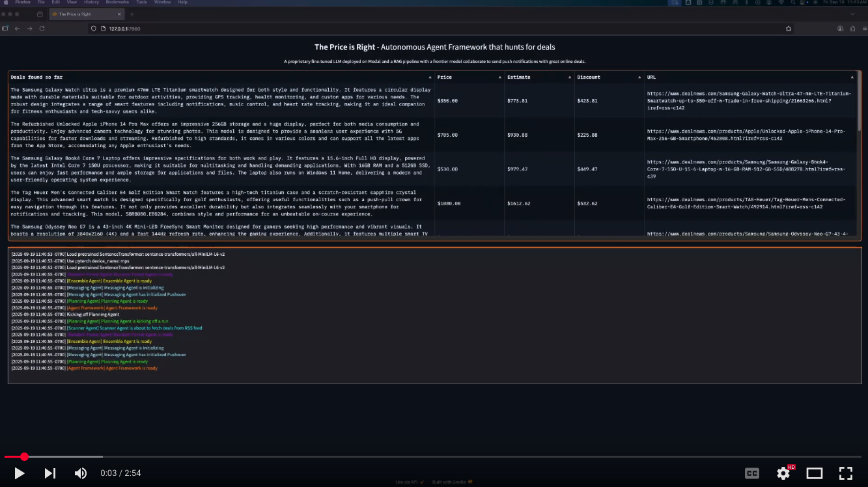Screen dimensions: 868x487
Task: Click estimate cell $1612.62
Action: (x=519, y=203)
